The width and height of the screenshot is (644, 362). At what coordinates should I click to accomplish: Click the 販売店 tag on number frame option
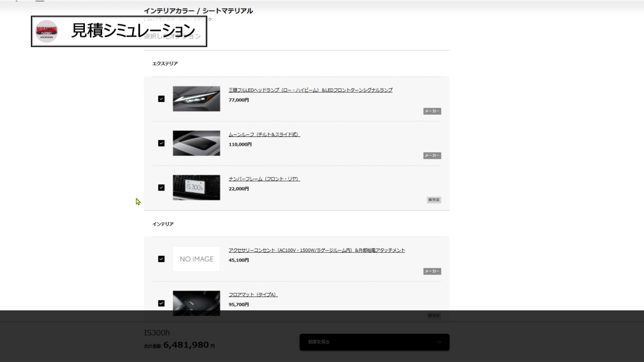[x=434, y=200]
